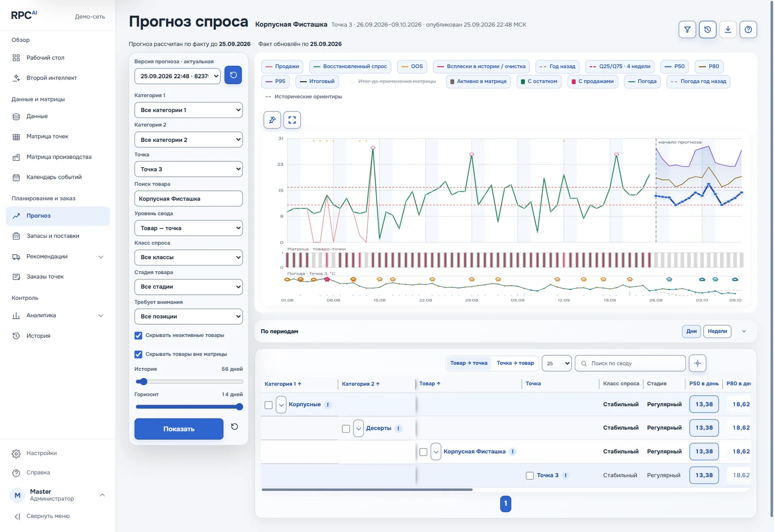Open Все позиции dropdown

(188, 316)
